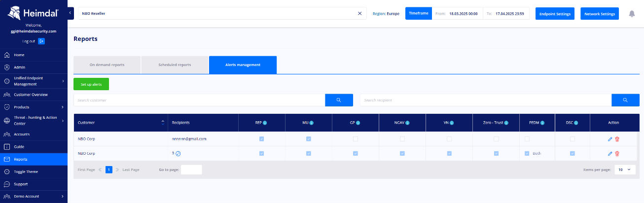Select page 1 in pagination

click(x=109, y=169)
